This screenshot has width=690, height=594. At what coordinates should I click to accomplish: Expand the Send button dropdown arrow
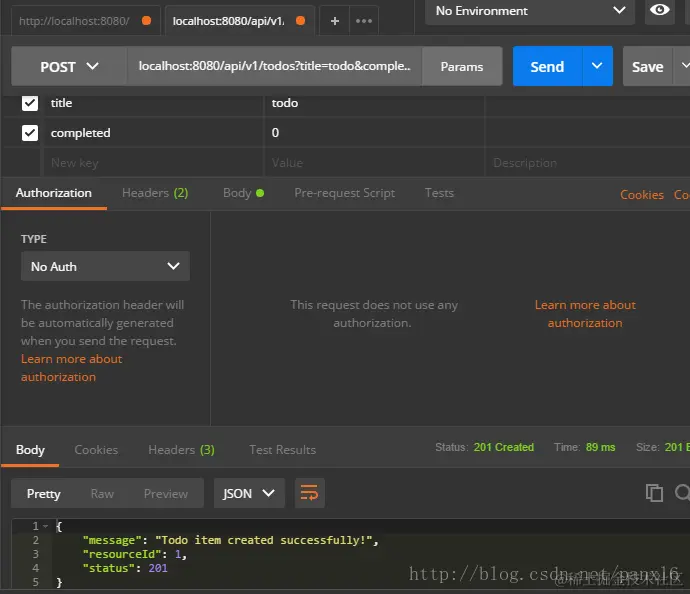coord(597,66)
